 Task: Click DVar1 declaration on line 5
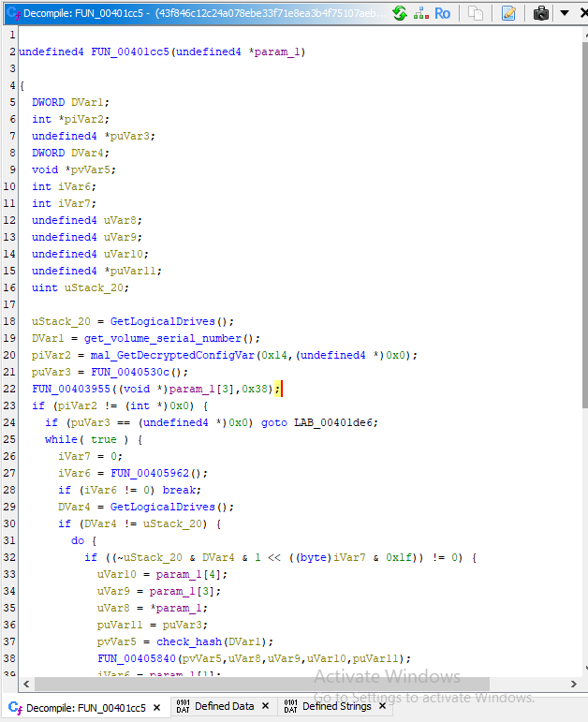pyautogui.click(x=87, y=102)
